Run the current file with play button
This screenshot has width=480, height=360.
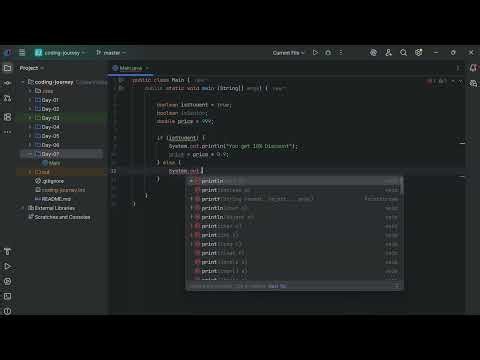pos(315,52)
